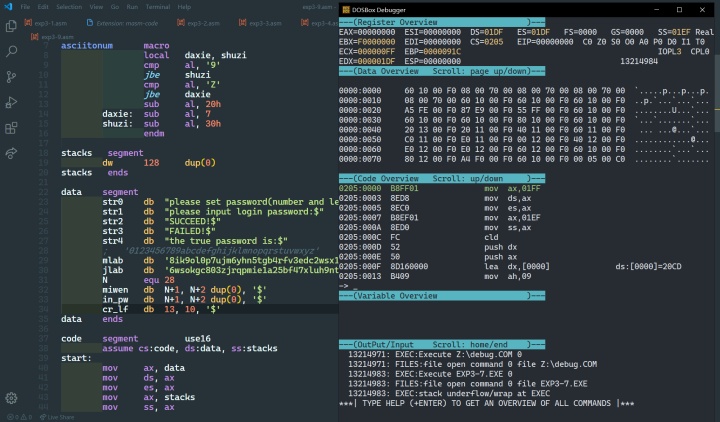Screen dimensions: 720x422
Task: Click the 'stacks segment' line
Action: [x=102, y=153]
